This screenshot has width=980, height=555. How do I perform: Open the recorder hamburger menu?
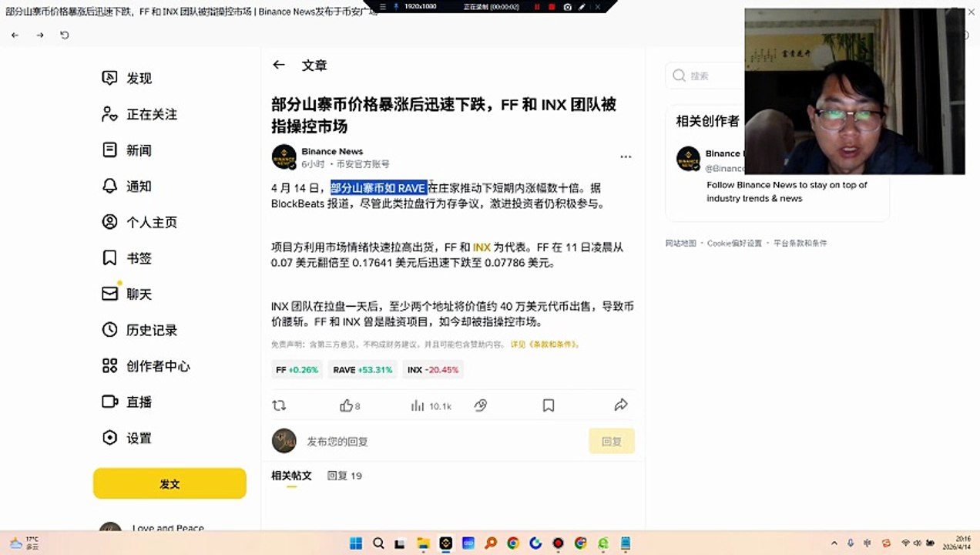tap(381, 6)
